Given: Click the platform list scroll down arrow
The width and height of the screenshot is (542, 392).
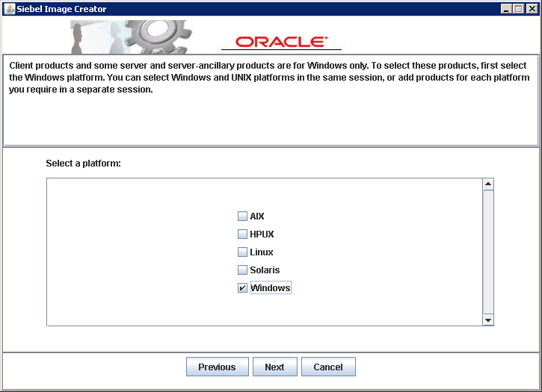Looking at the screenshot, I should point(488,320).
